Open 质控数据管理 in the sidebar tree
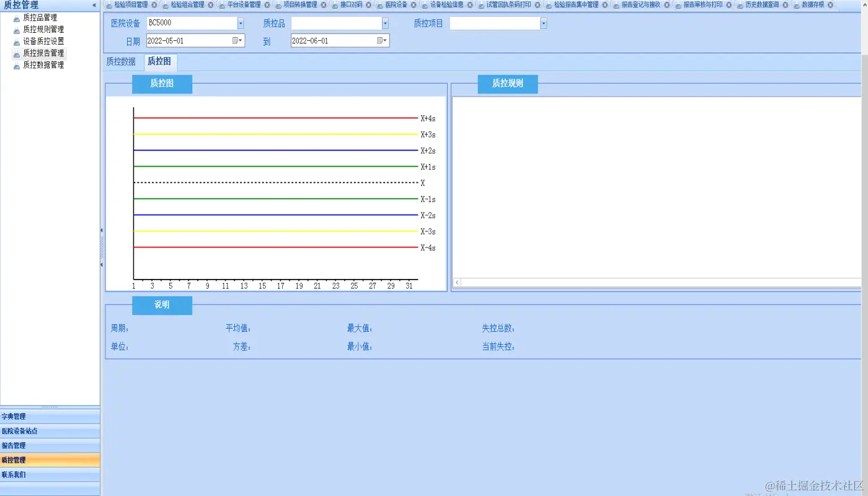Image resolution: width=868 pixels, height=496 pixels. point(43,65)
